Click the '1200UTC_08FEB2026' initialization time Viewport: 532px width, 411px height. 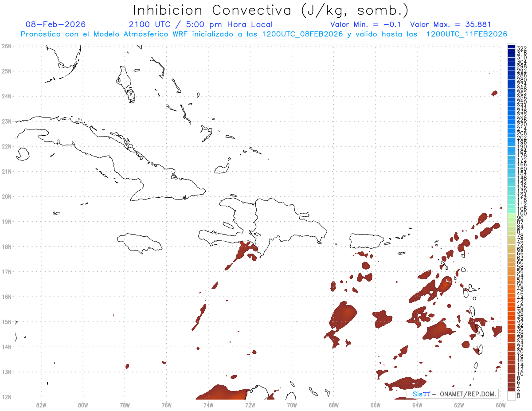(x=302, y=34)
